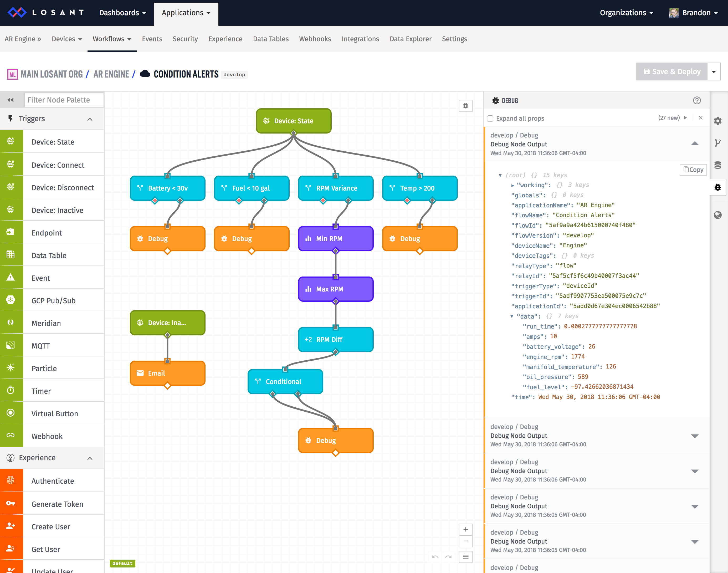The image size is (728, 573).
Task: Collapse the data object tree node
Action: [x=512, y=316]
